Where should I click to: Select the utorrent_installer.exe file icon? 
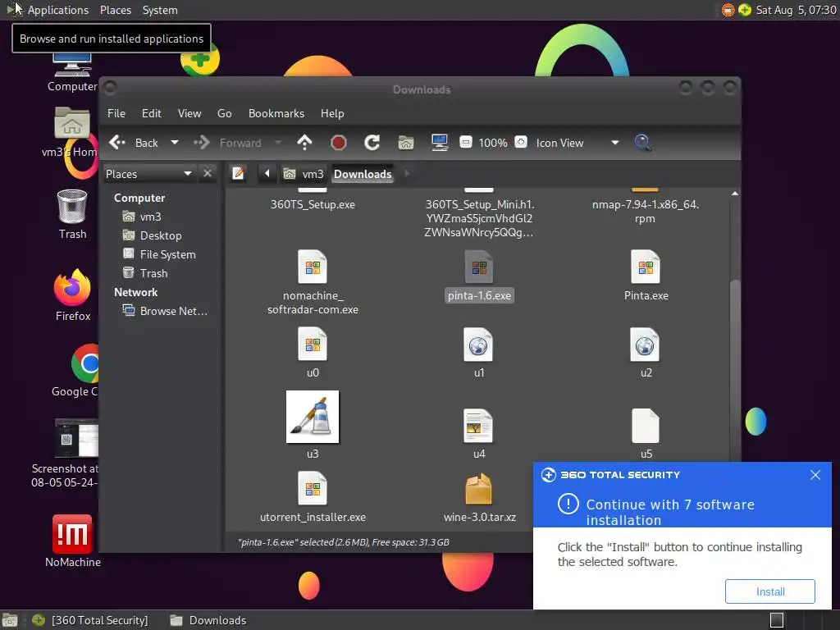(313, 489)
